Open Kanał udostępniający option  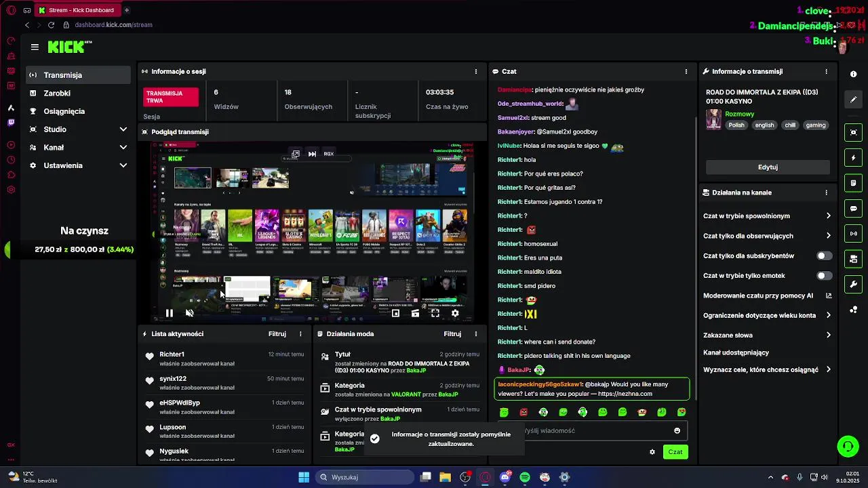click(736, 352)
